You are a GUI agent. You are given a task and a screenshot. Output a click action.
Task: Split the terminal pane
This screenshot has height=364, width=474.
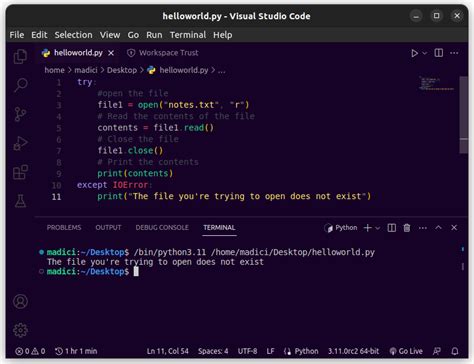(x=392, y=228)
